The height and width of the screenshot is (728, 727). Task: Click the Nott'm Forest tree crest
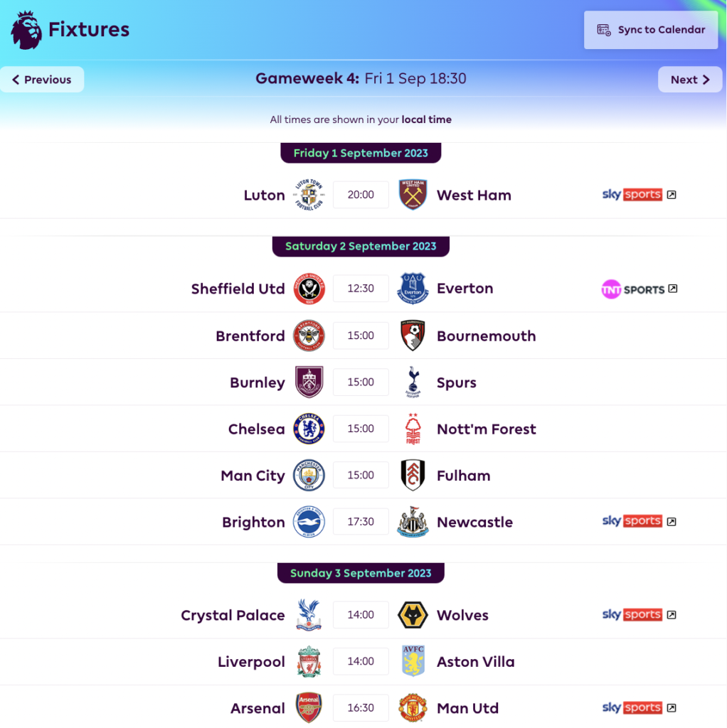coord(413,429)
